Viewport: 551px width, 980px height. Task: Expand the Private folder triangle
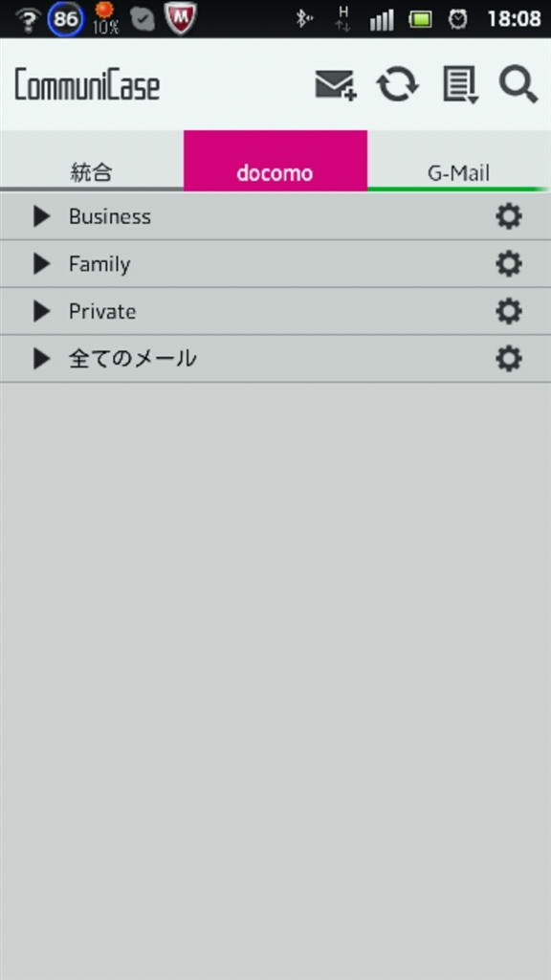(42, 311)
